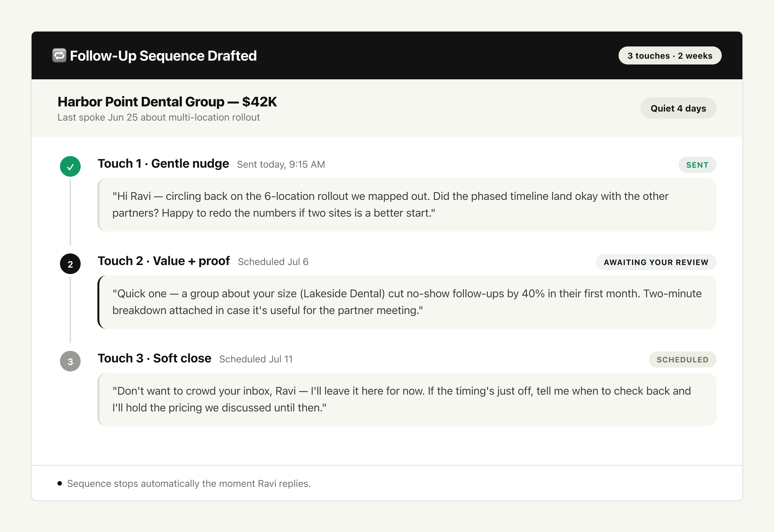Screen dimensions: 774x532
Task: Click 'Scheduled Jul 6' date label
Action: pos(273,262)
